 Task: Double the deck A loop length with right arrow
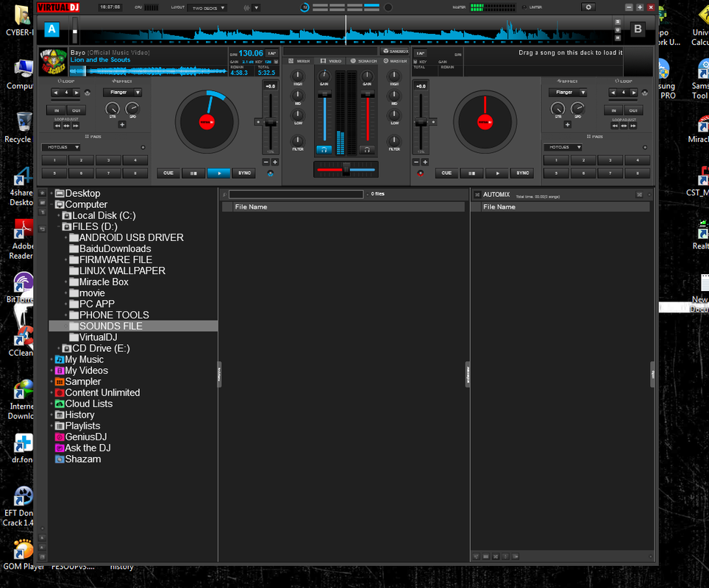pos(76,93)
